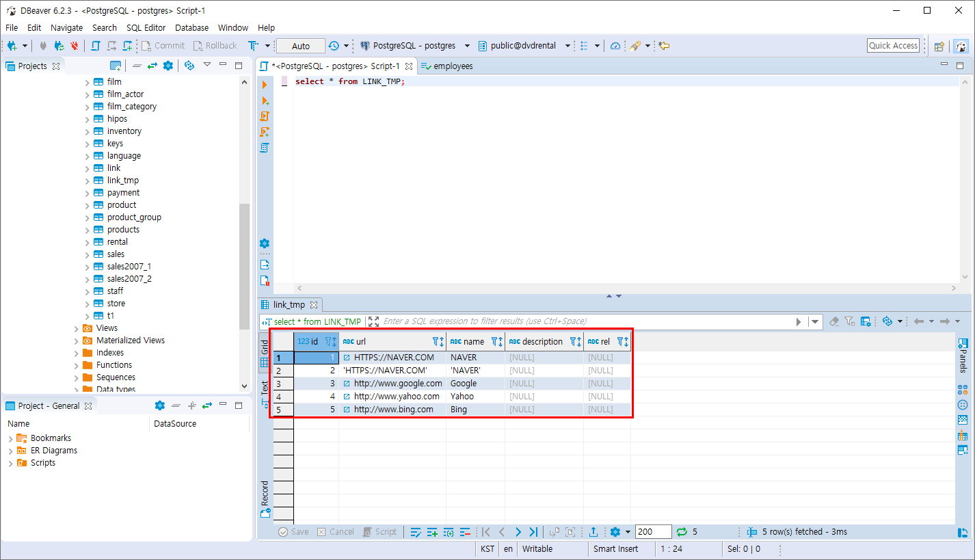This screenshot has height=560, width=975.
Task: Select the http://www.google.com cell
Action: tap(392, 384)
